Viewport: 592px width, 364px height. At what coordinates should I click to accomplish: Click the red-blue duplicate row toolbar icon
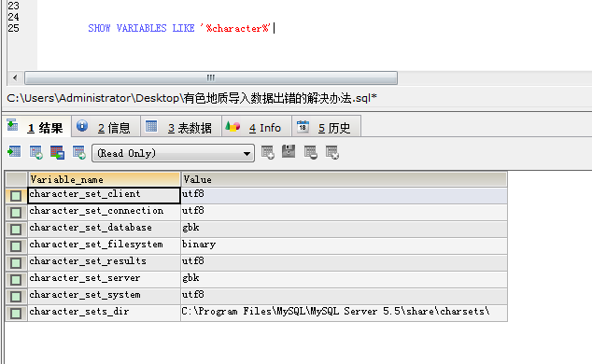pos(57,152)
